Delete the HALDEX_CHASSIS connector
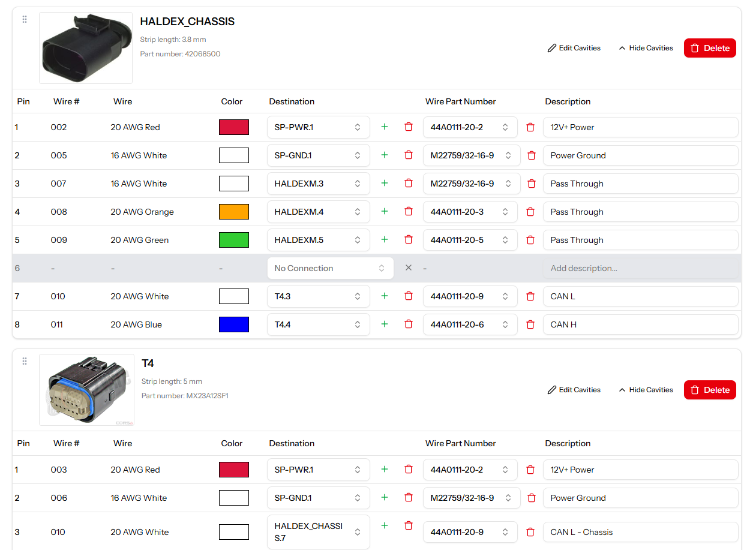Image resolution: width=756 pixels, height=550 pixels. pyautogui.click(x=710, y=47)
